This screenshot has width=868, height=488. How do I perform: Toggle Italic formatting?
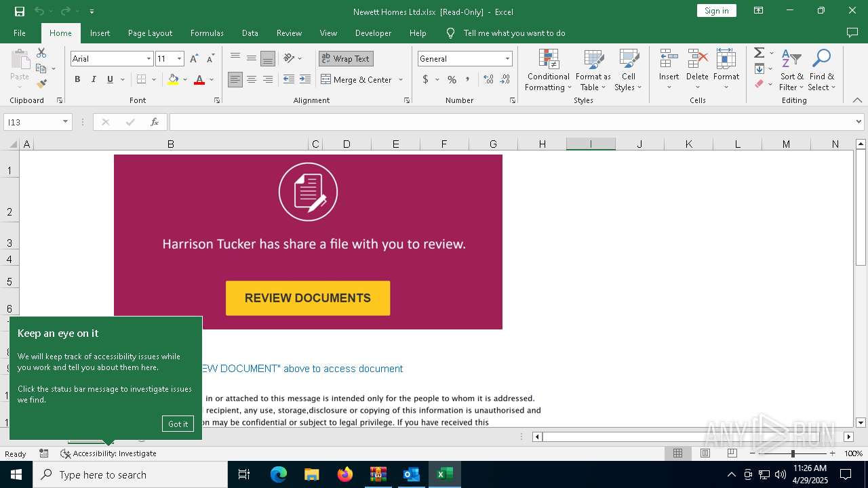coord(94,79)
